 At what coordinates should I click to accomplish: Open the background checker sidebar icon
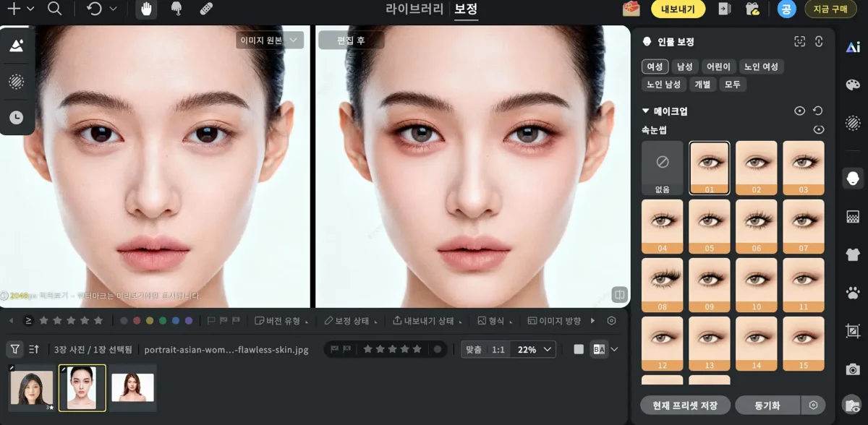[x=853, y=217]
